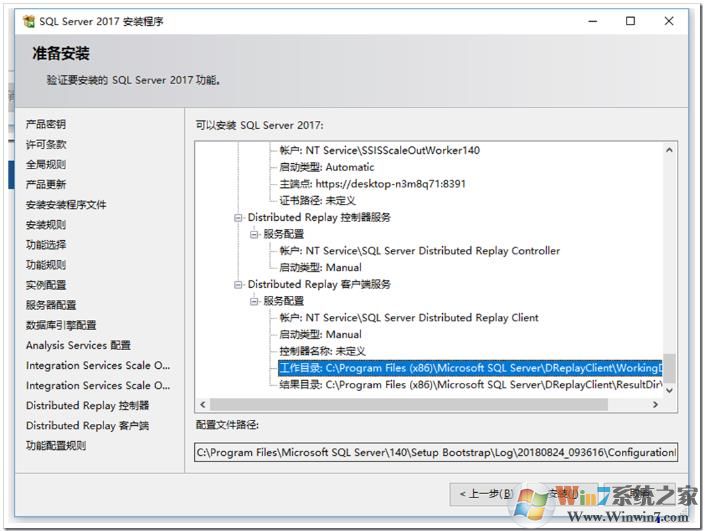
Task: Select the Distributed Replay 客户端 step
Action: click(87, 425)
